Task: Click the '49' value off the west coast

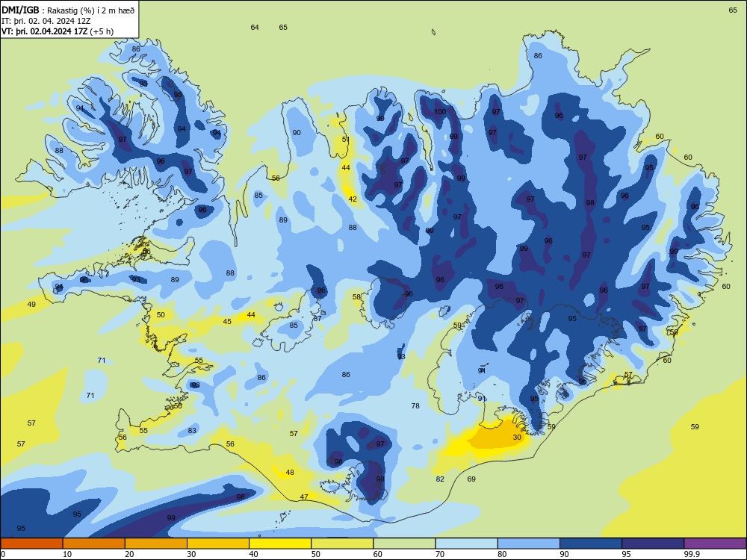Action: pos(31,305)
